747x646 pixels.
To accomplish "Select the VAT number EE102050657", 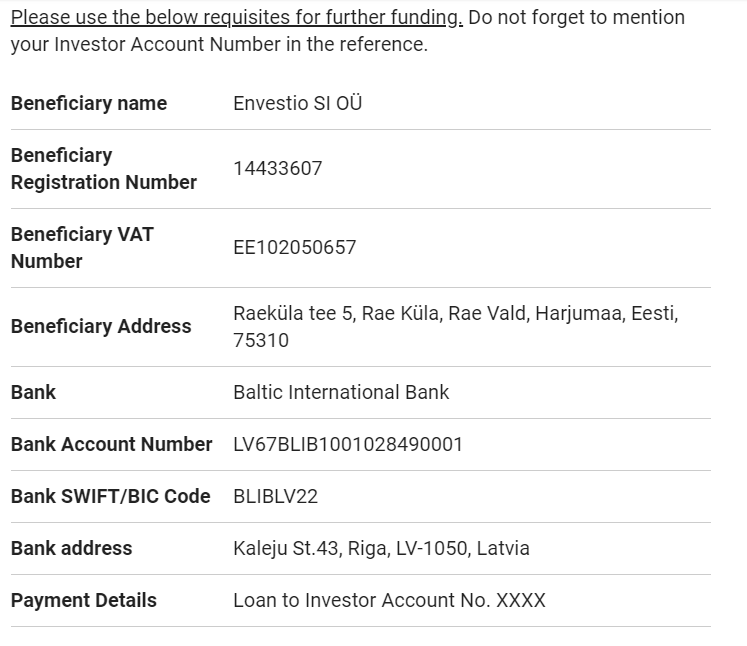I will [x=294, y=248].
